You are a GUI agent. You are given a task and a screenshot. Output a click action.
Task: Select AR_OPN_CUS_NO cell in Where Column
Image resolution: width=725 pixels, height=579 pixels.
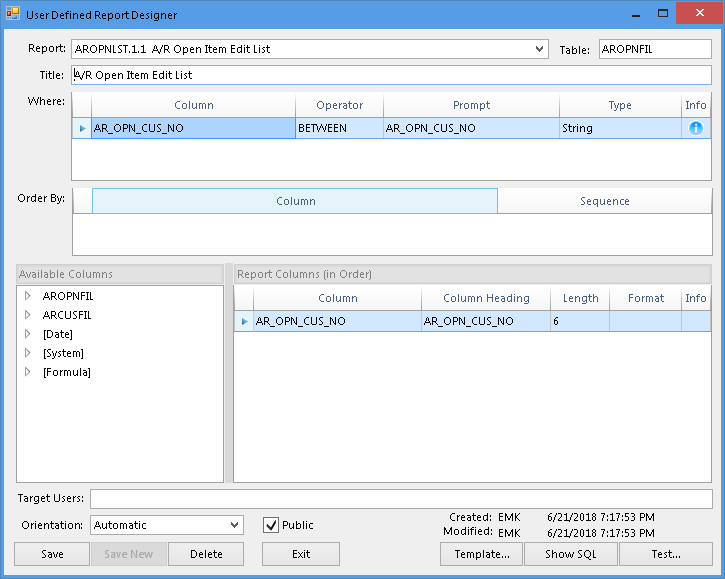coord(193,128)
